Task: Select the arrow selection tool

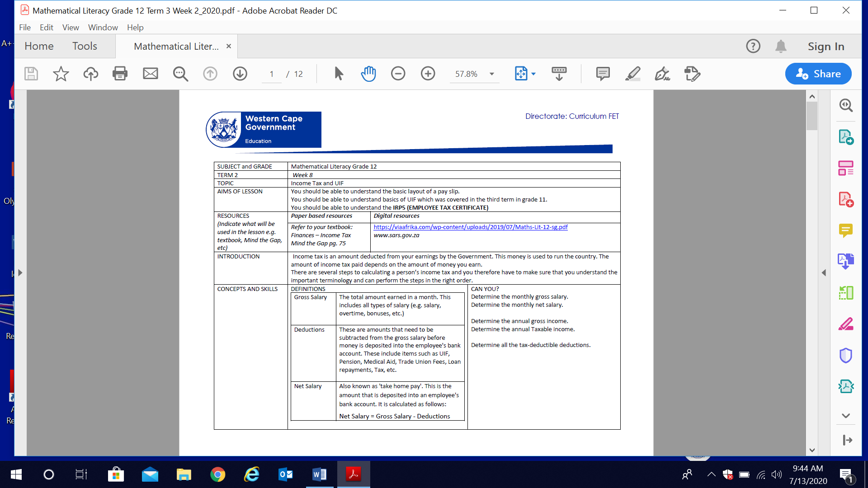Action: point(339,74)
